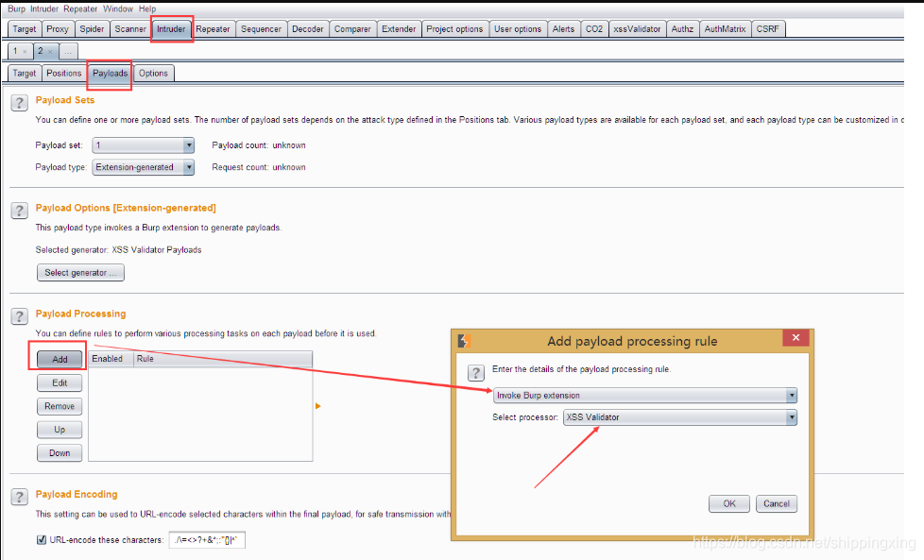The height and width of the screenshot is (560, 924).
Task: Switch to the Comparer tab
Action: (x=352, y=29)
